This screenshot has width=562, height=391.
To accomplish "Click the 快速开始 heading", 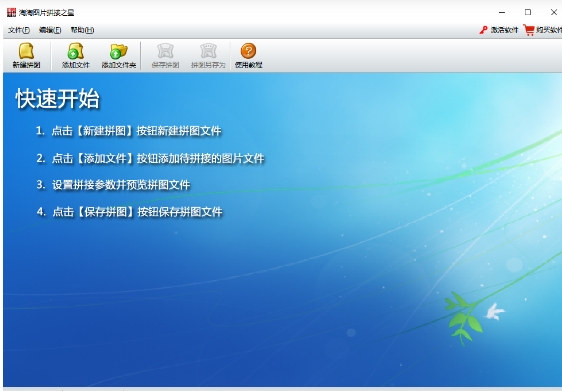I will [57, 99].
